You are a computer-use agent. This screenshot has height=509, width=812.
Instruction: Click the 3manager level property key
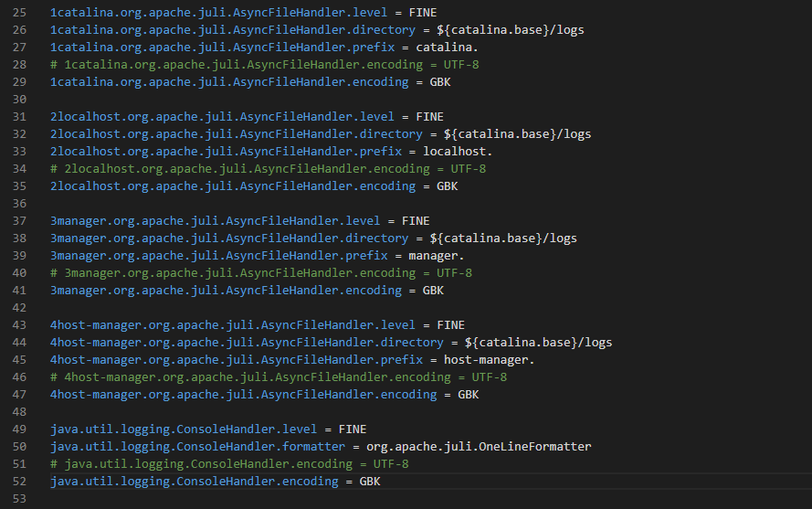pos(215,221)
